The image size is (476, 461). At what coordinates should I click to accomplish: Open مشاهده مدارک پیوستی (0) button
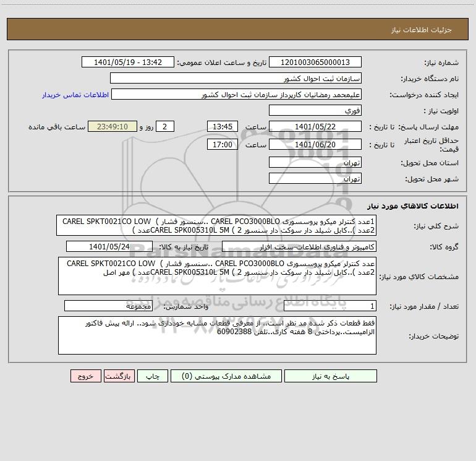click(x=226, y=376)
